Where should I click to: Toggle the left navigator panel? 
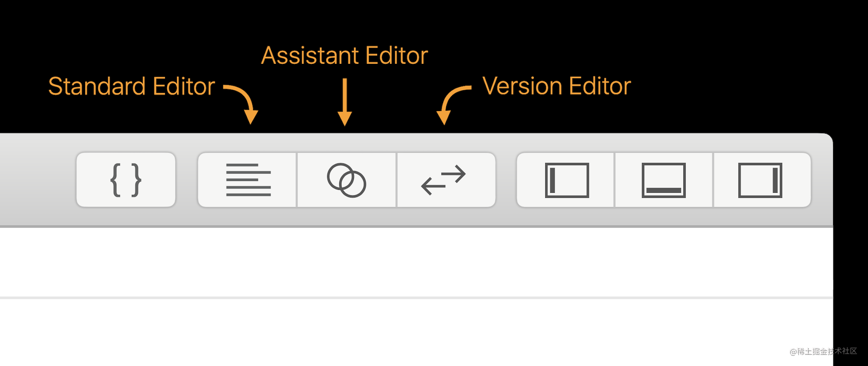(x=566, y=180)
